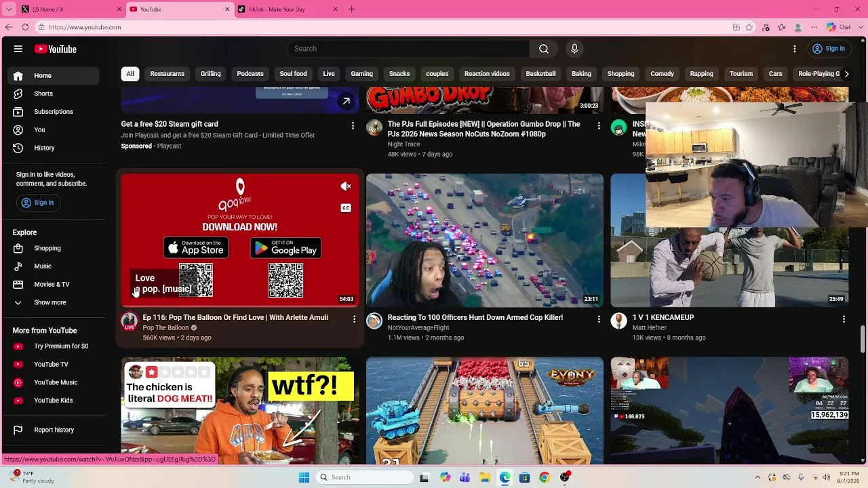Click the NotYourAverageFlight channel avatar
The image size is (868, 488).
click(374, 321)
